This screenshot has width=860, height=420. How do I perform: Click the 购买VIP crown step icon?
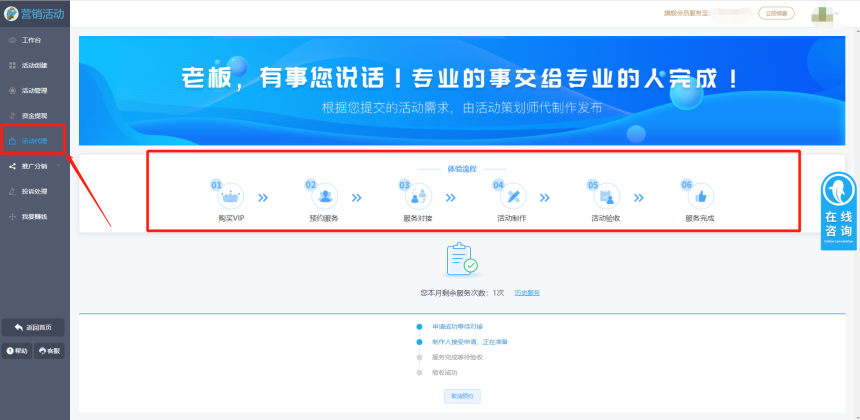231,196
